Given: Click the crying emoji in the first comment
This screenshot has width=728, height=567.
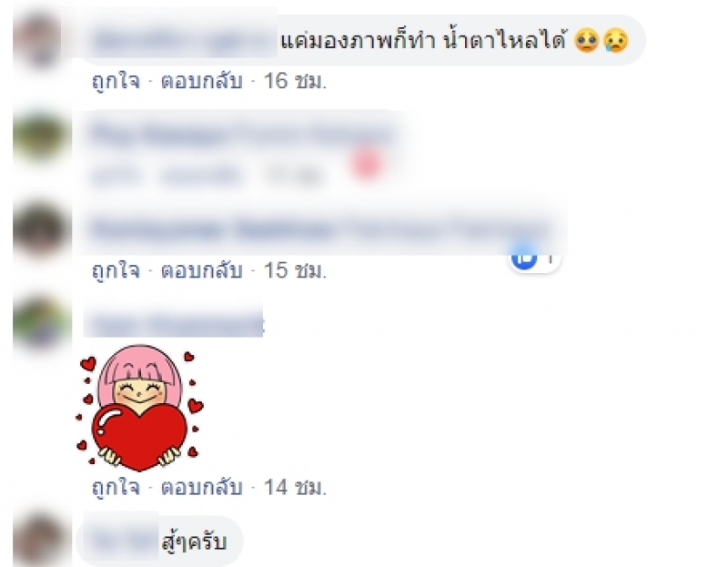Looking at the screenshot, I should coord(616,41).
